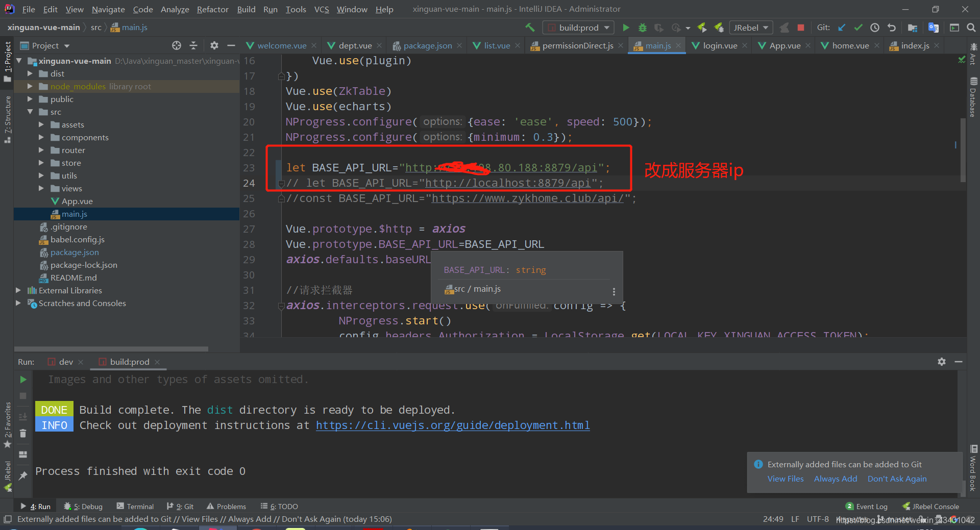Collapse the src folder
This screenshot has height=530, width=980.
pyautogui.click(x=30, y=112)
